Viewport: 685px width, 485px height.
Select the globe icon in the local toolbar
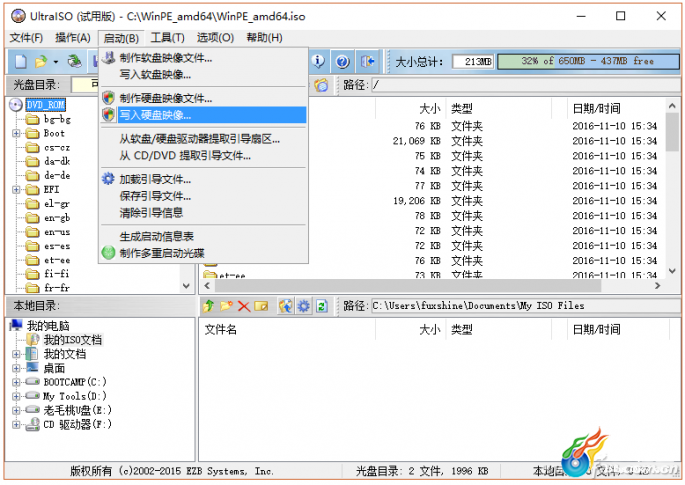(x=286, y=306)
